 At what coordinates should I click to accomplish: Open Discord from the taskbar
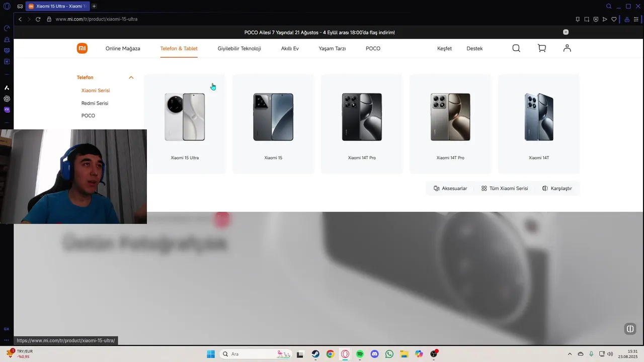pos(374,354)
